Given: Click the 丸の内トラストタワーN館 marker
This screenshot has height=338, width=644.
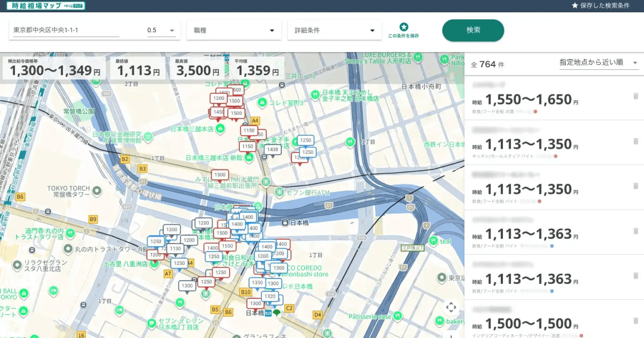Looking at the screenshot, I should pyautogui.click(x=68, y=249).
